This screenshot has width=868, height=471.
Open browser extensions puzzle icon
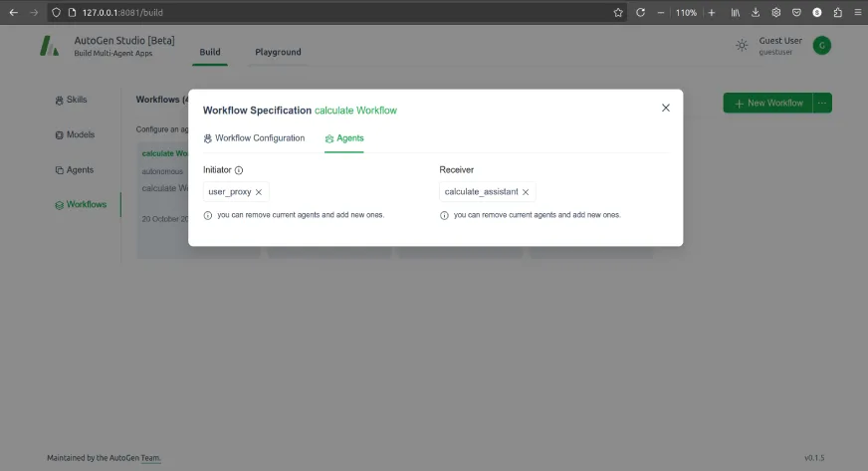(837, 12)
